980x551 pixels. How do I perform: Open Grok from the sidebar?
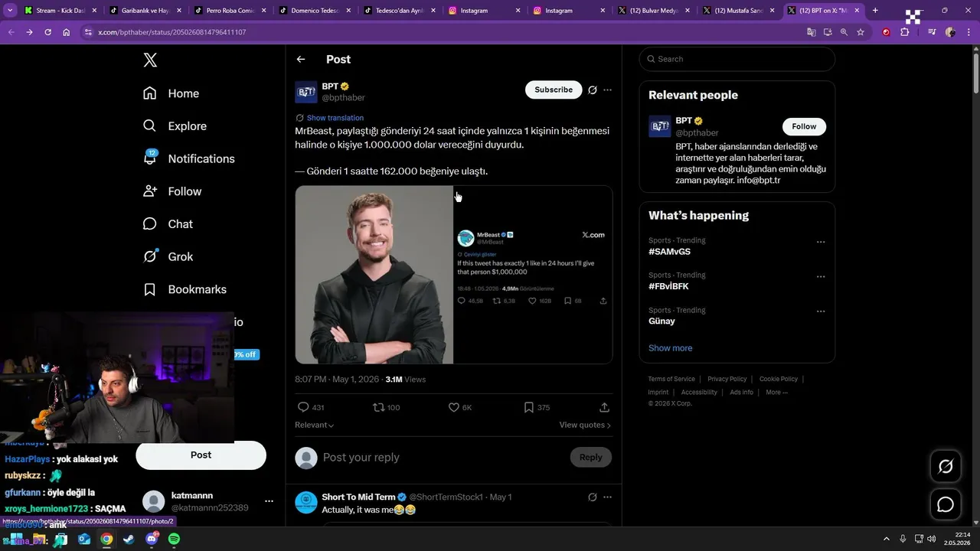click(168, 256)
